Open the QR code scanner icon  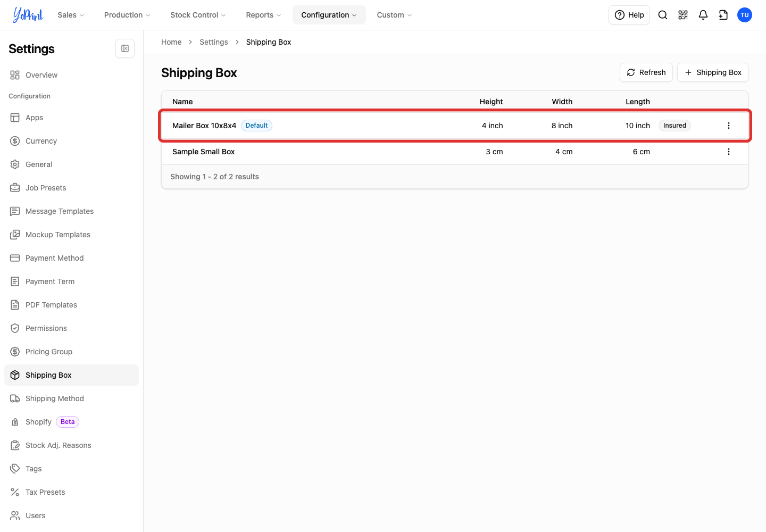683,15
